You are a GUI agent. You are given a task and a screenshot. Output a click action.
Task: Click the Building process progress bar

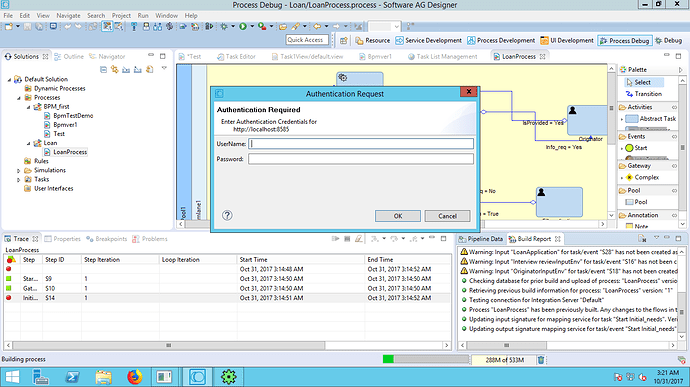coord(426,359)
